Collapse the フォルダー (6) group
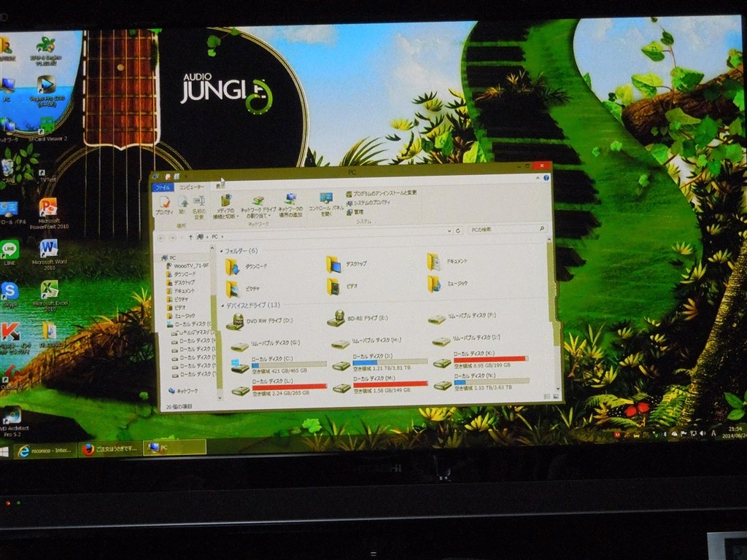Screen dimensions: 747x560 point(221,251)
